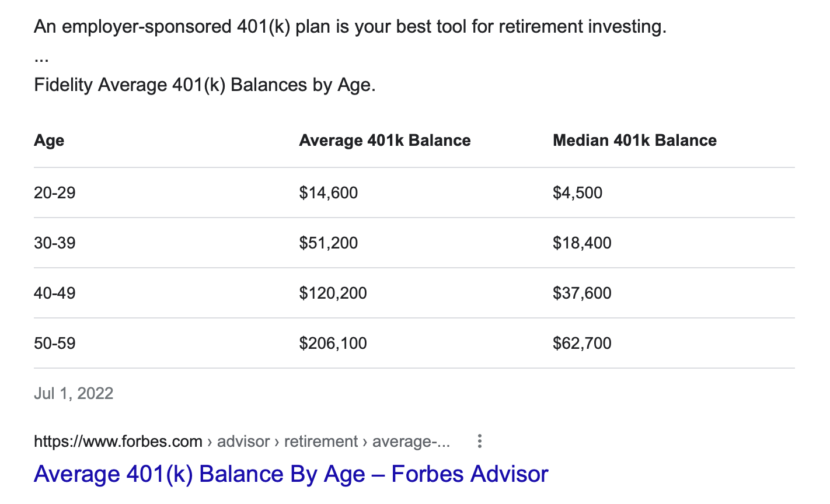Select the Age column header
The image size is (830, 504).
pyautogui.click(x=49, y=141)
